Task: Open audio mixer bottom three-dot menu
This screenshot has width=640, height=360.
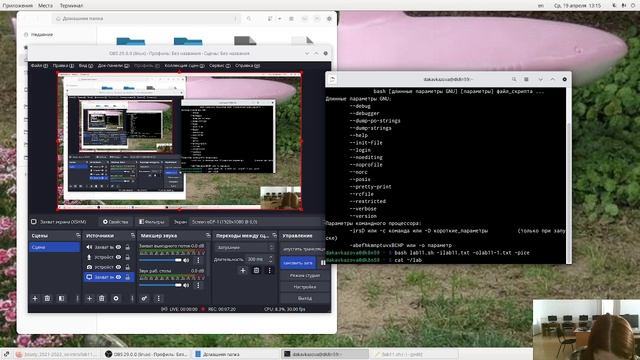Action: 159,298
